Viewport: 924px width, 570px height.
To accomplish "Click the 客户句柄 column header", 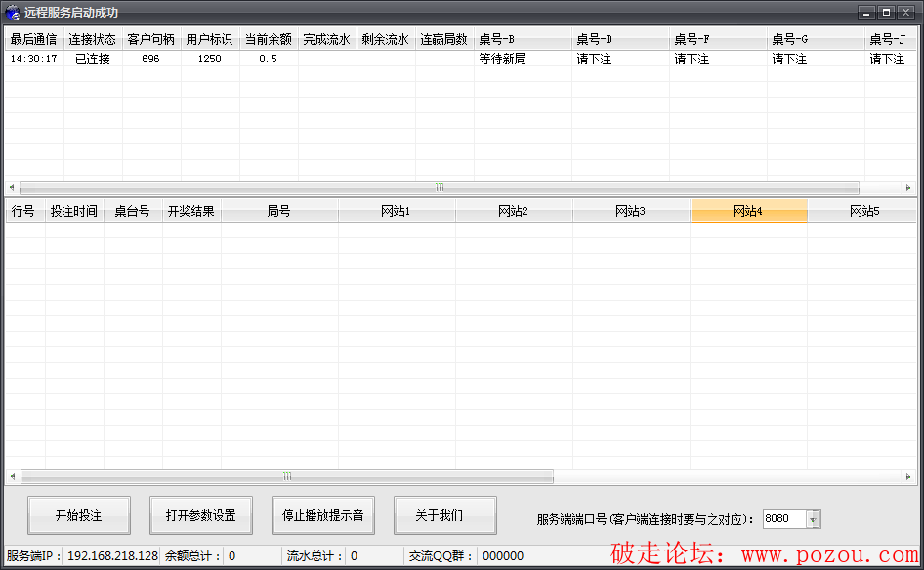I will (151, 39).
